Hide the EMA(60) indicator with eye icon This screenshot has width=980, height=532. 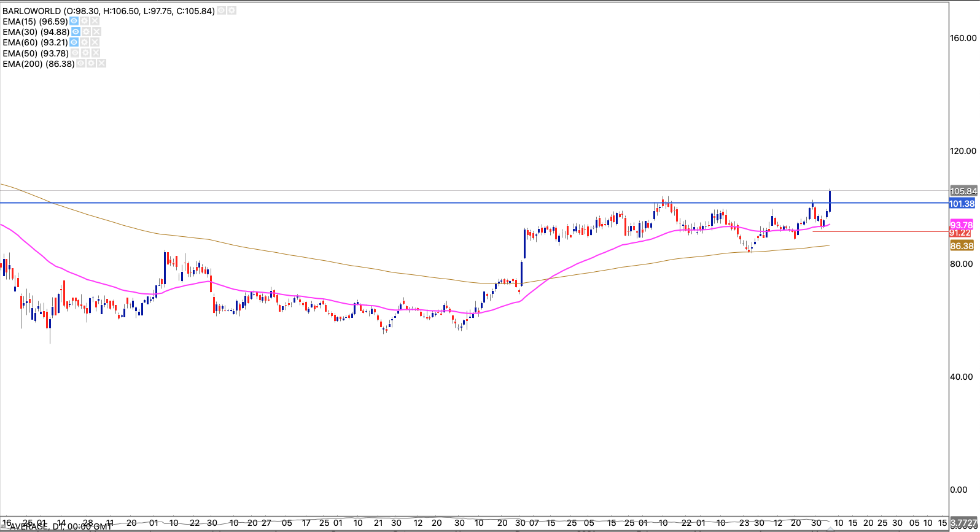[74, 42]
